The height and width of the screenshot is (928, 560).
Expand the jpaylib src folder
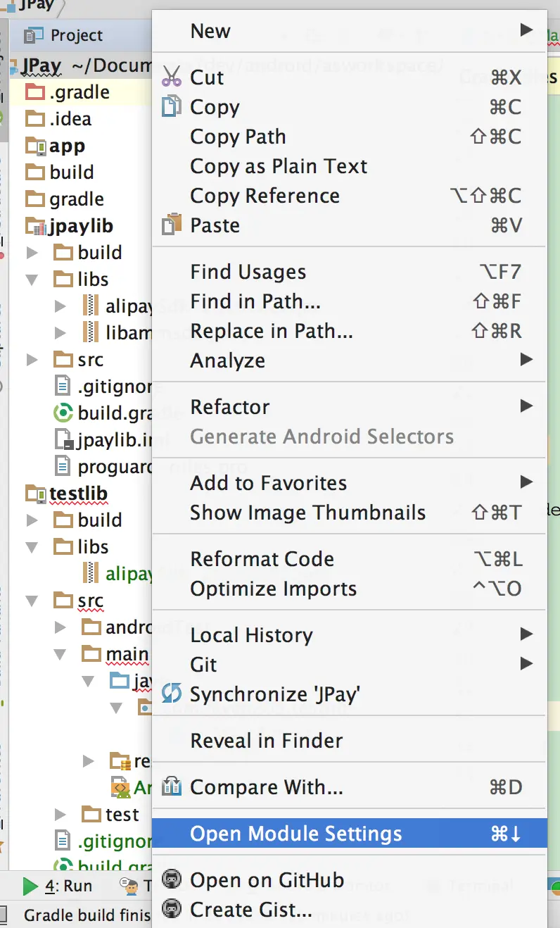pos(32,360)
